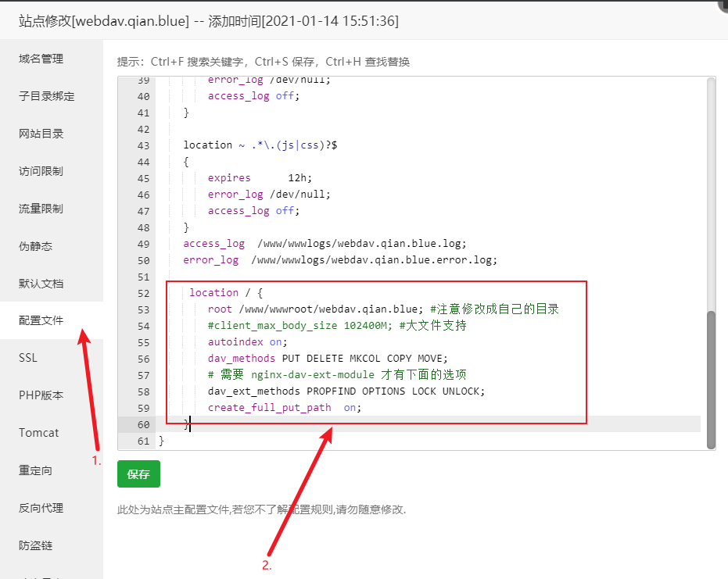Image resolution: width=728 pixels, height=579 pixels.
Task: Place cursor on line 60 closing brace
Action: pyautogui.click(x=187, y=424)
